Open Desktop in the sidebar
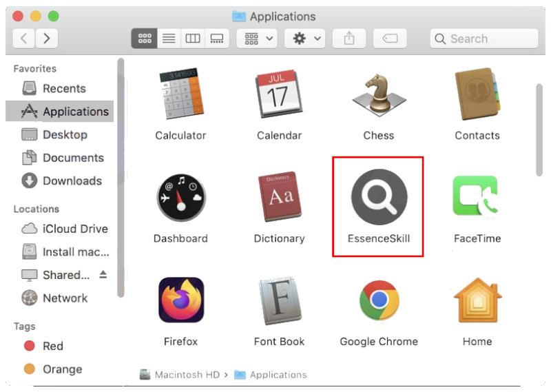 click(x=59, y=134)
